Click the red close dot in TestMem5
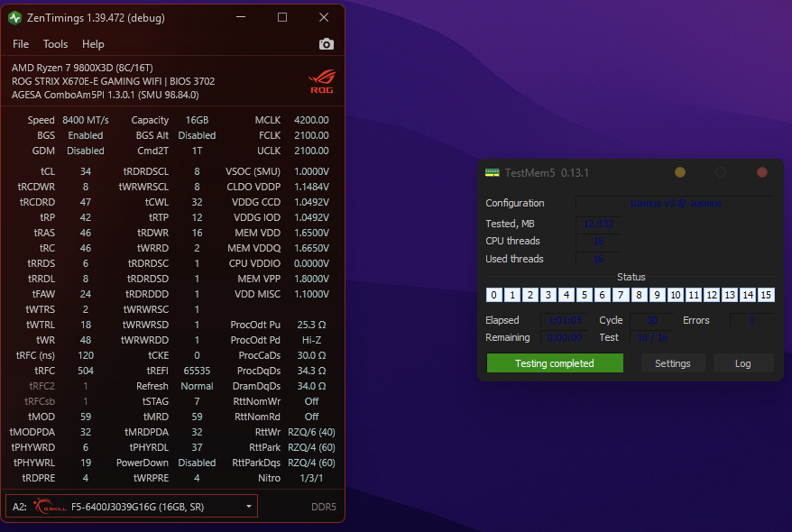The height and width of the screenshot is (532, 792). 761,172
